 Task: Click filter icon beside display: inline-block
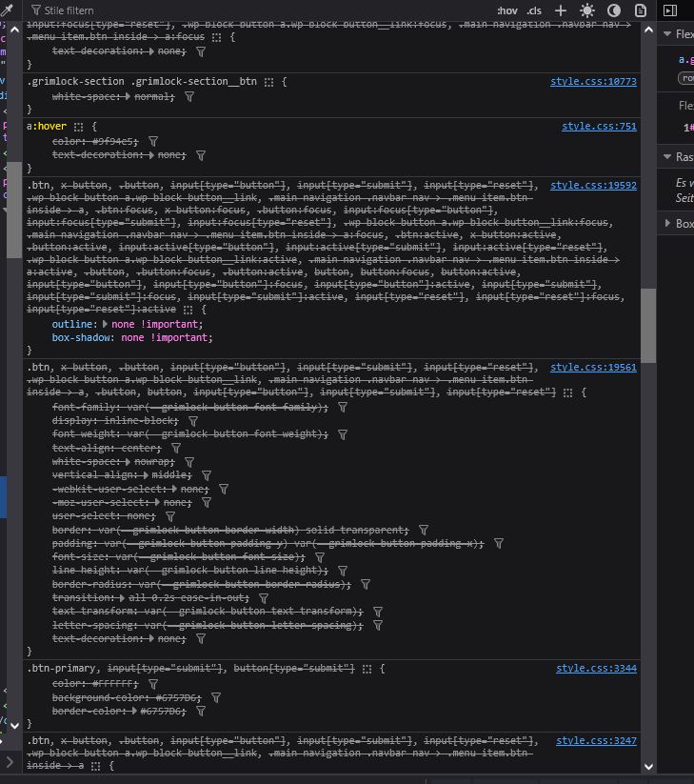tap(193, 421)
